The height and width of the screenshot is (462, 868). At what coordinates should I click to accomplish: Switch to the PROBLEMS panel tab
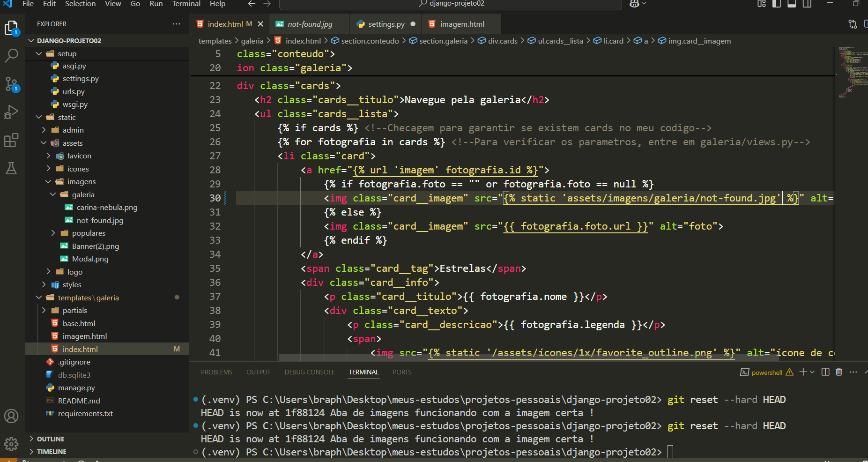click(x=216, y=372)
